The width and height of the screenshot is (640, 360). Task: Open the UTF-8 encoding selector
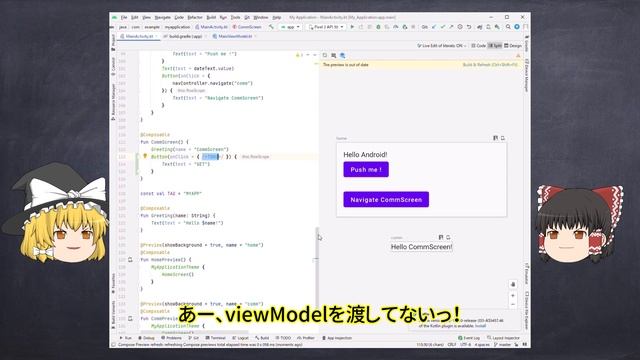(465, 344)
